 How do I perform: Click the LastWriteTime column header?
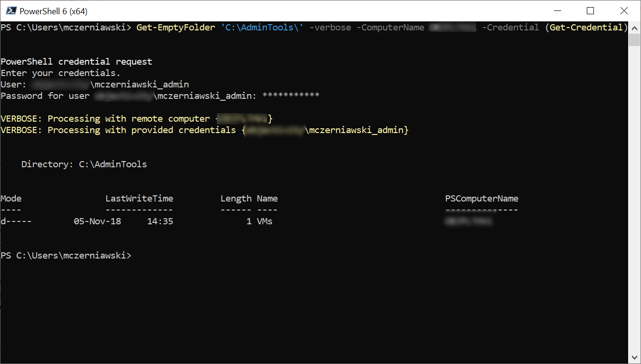coord(139,199)
